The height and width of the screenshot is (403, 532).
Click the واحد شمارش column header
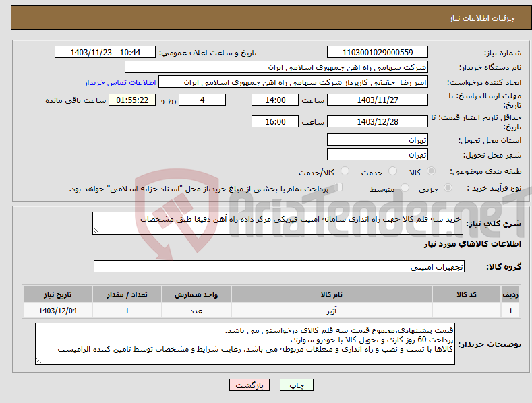pos(196,294)
